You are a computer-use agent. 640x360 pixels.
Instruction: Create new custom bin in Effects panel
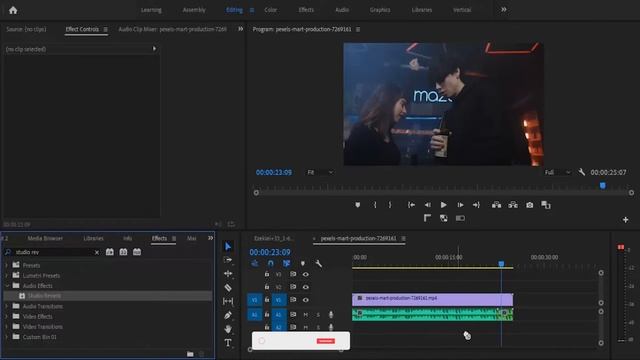coord(190,354)
